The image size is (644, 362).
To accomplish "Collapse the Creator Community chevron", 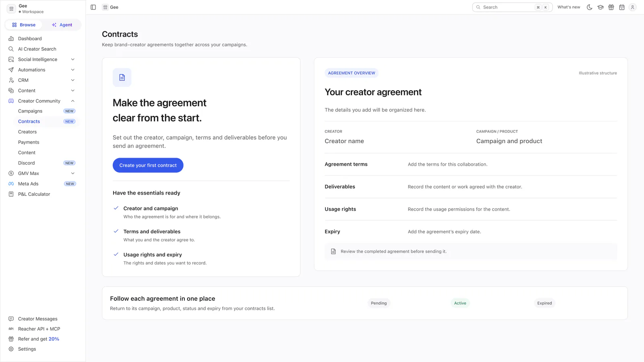I will coord(73,101).
